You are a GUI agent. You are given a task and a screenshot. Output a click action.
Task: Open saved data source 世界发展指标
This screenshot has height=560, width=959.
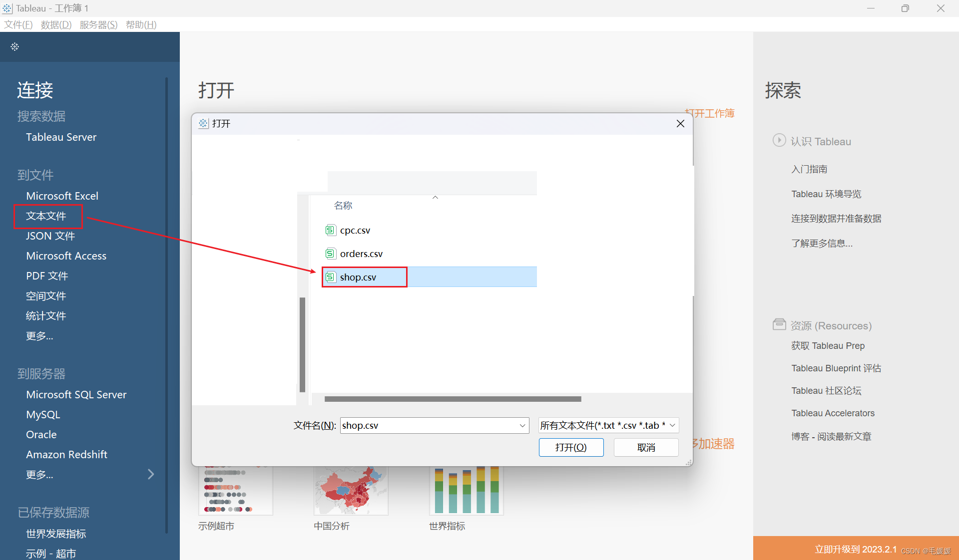tap(56, 534)
